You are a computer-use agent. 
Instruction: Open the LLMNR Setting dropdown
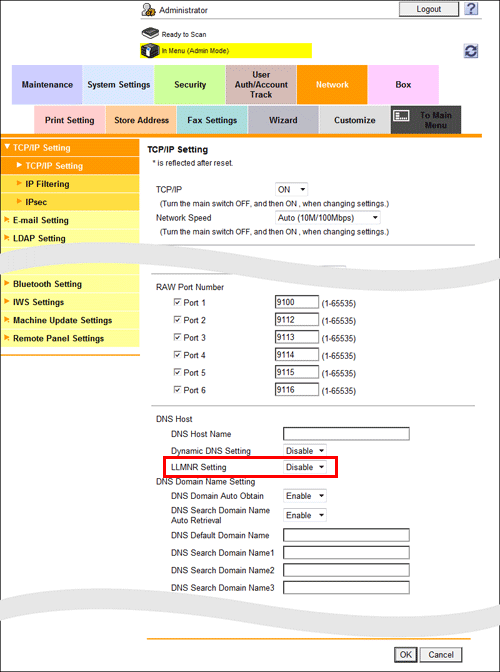(305, 467)
